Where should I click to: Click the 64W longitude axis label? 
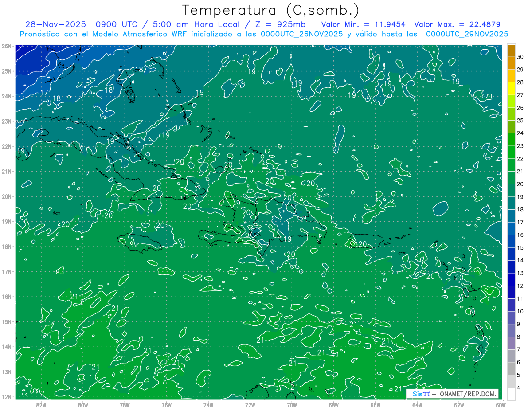coord(417,404)
